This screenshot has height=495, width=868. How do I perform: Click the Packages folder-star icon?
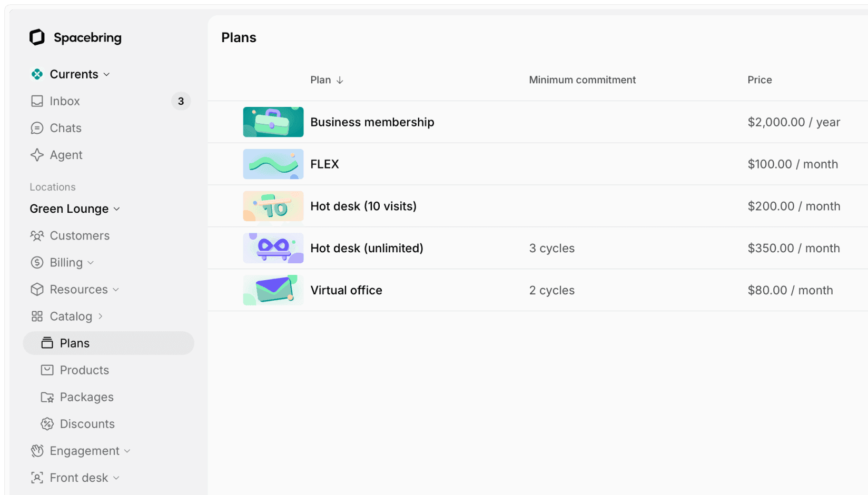tap(47, 397)
